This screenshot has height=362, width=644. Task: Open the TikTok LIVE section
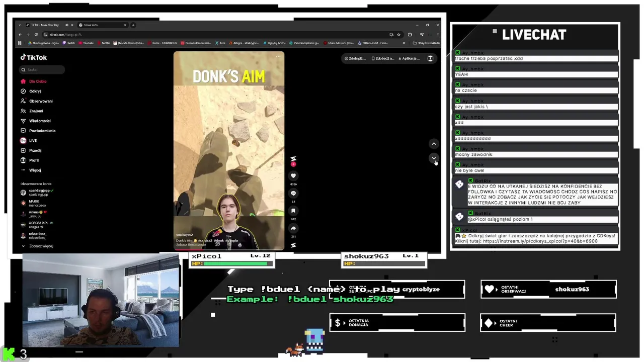(29, 141)
